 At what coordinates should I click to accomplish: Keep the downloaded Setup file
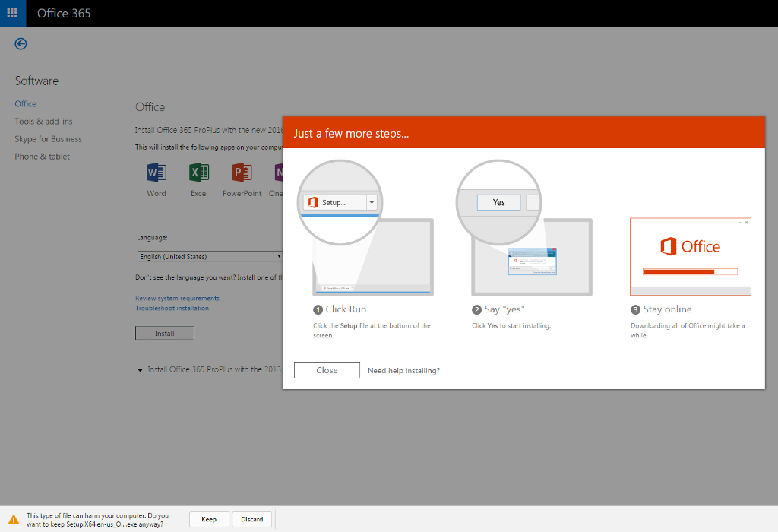coord(209,519)
